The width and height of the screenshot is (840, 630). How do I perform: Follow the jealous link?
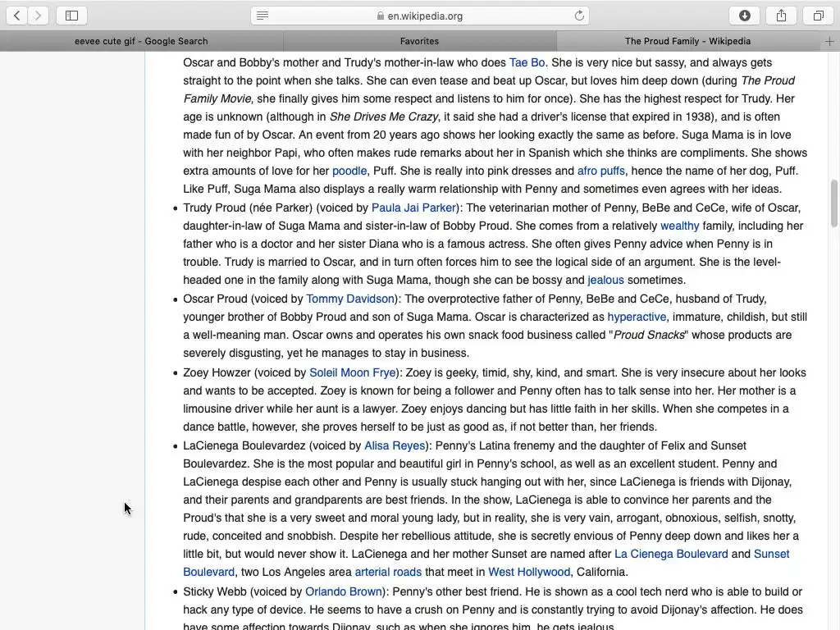click(605, 281)
